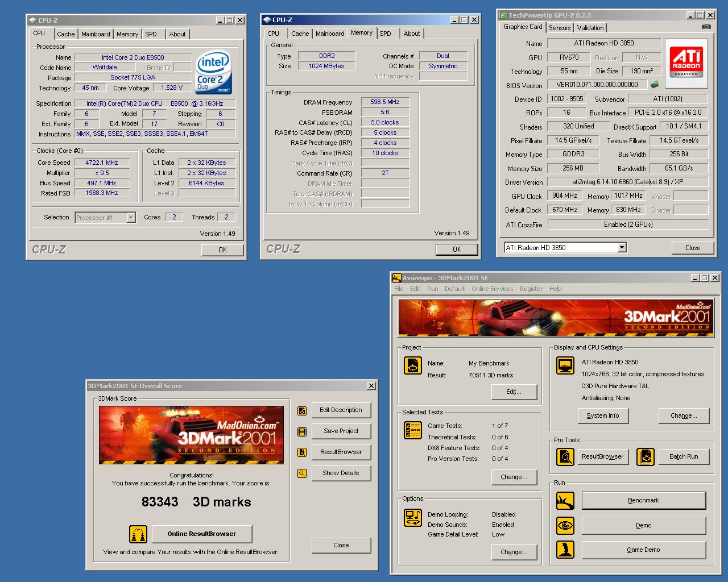Click Save Project button
The height and width of the screenshot is (582, 728).
click(x=341, y=431)
